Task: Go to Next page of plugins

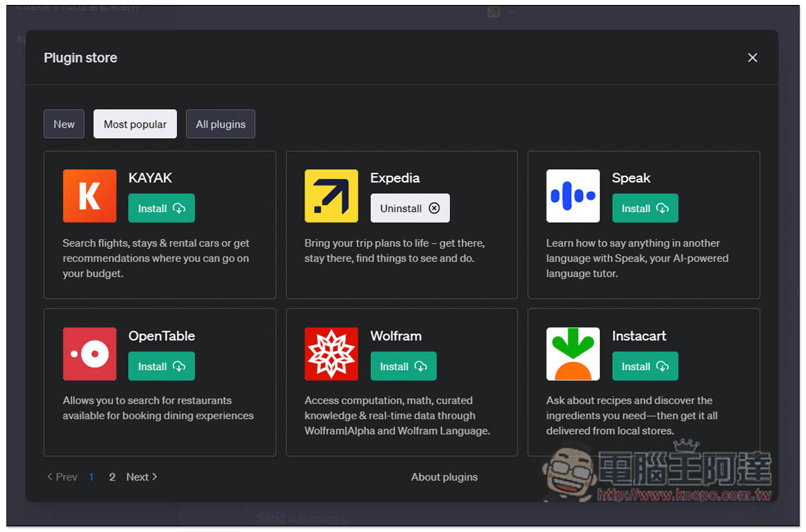Action: 142,477
